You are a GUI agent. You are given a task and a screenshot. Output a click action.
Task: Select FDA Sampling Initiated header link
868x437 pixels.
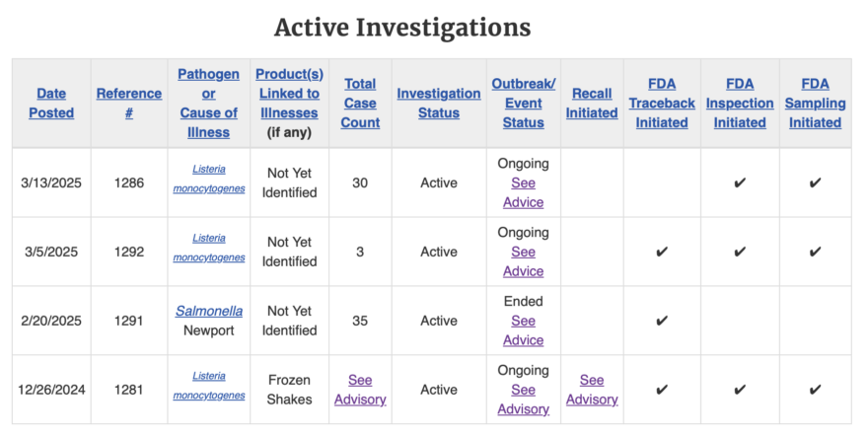815,103
